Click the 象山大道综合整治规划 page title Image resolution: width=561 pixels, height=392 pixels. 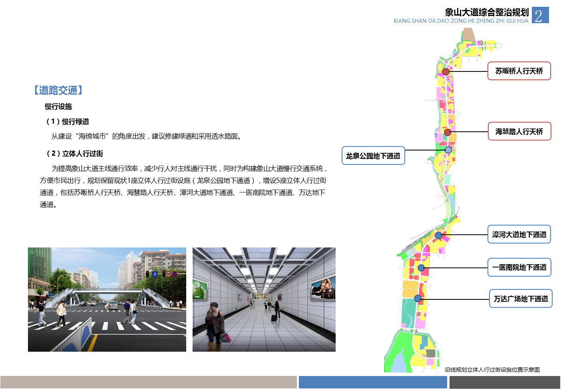coord(487,12)
